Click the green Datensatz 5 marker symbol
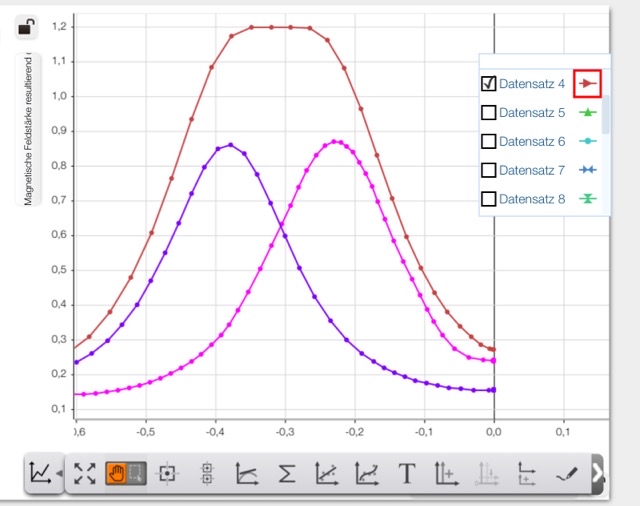Image resolution: width=640 pixels, height=506 pixels. pos(588,112)
